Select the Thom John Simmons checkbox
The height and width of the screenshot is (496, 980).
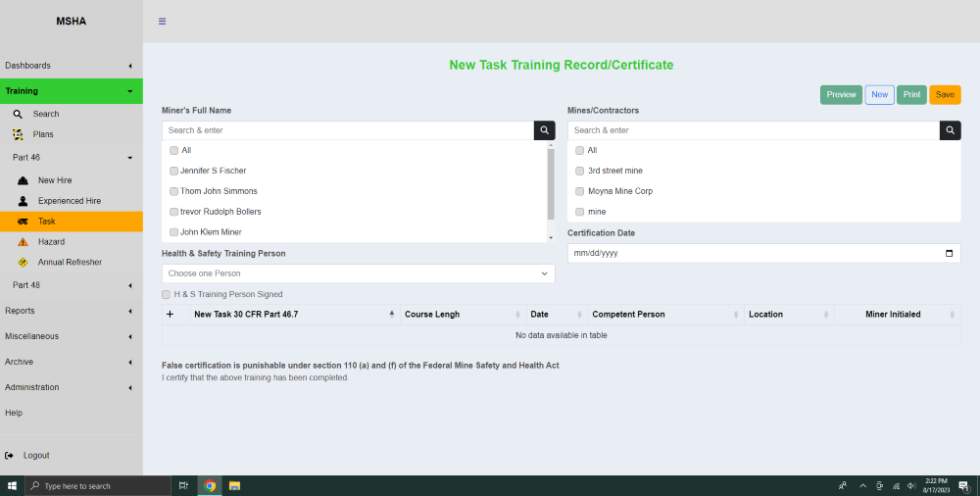pos(173,191)
